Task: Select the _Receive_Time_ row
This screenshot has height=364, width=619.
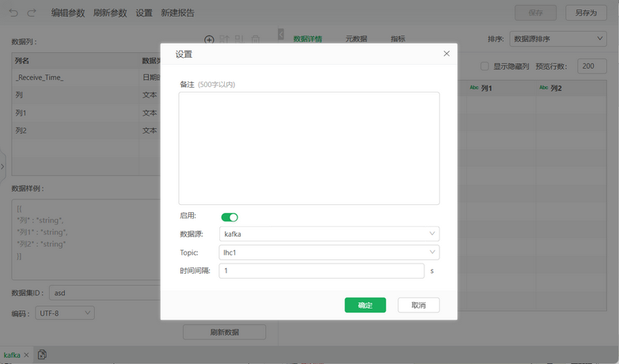Action: coord(86,78)
